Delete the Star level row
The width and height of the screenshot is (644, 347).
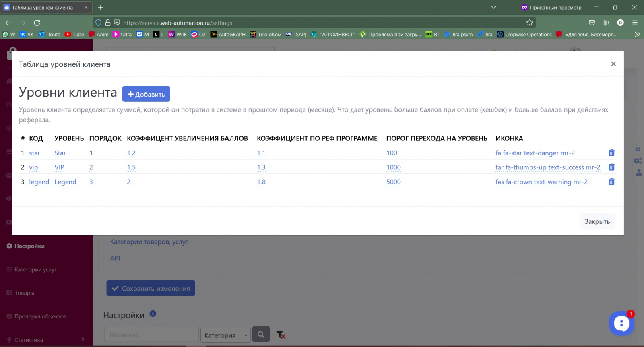[x=611, y=153]
